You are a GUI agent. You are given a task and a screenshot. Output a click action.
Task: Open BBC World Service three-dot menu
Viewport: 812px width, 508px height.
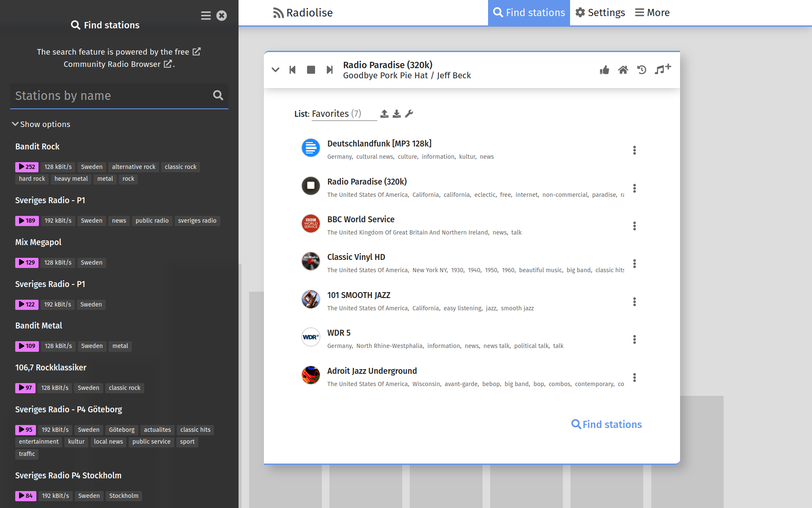634,226
